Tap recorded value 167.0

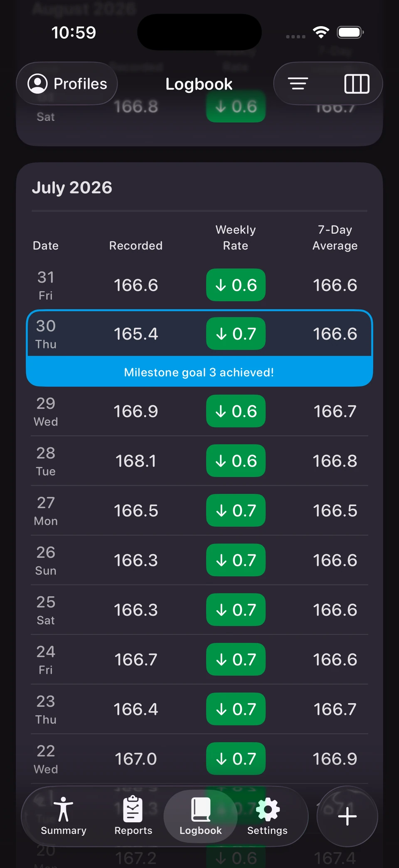point(136,759)
